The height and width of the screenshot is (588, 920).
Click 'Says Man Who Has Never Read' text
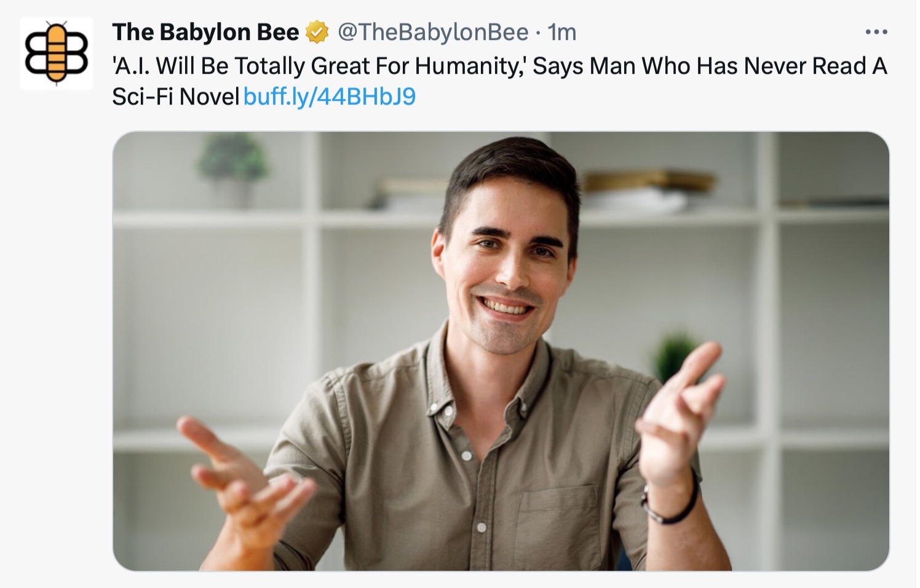click(x=699, y=66)
